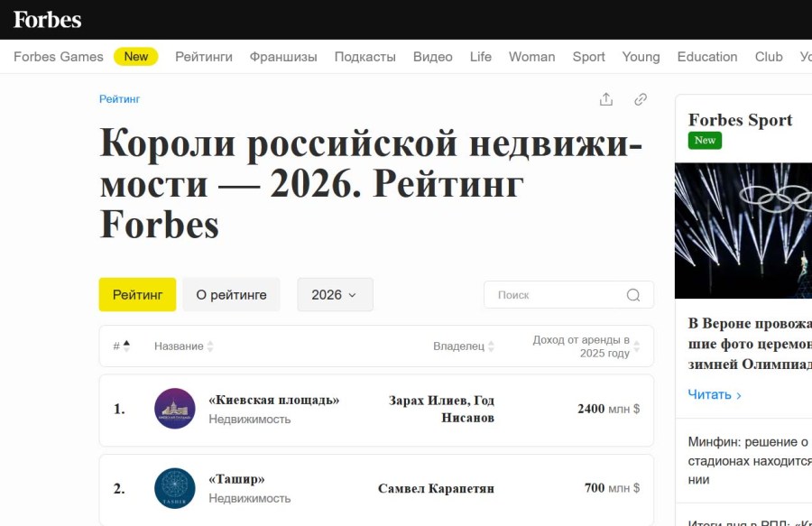Open the Forbes Games link

[59, 57]
